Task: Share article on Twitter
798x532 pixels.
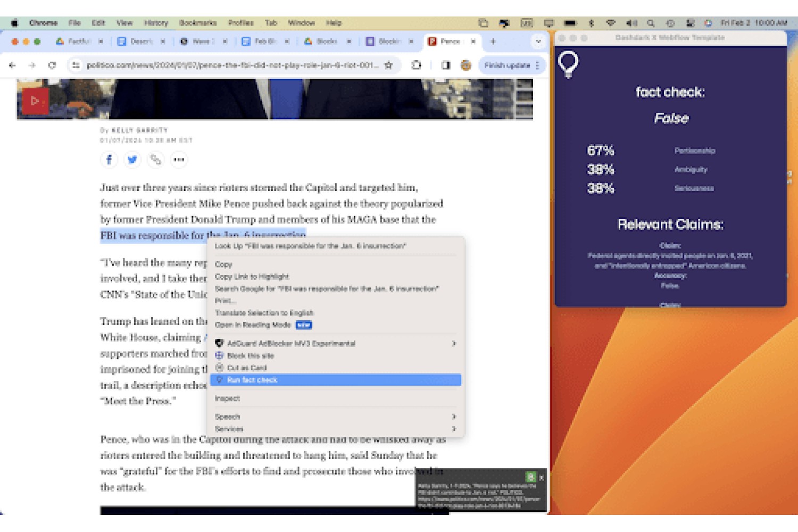Action: click(x=132, y=159)
